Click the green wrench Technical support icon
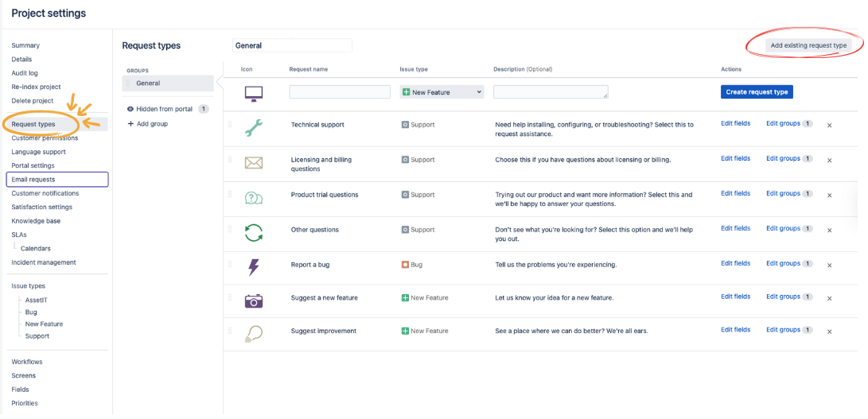The image size is (868, 419). pyautogui.click(x=254, y=126)
